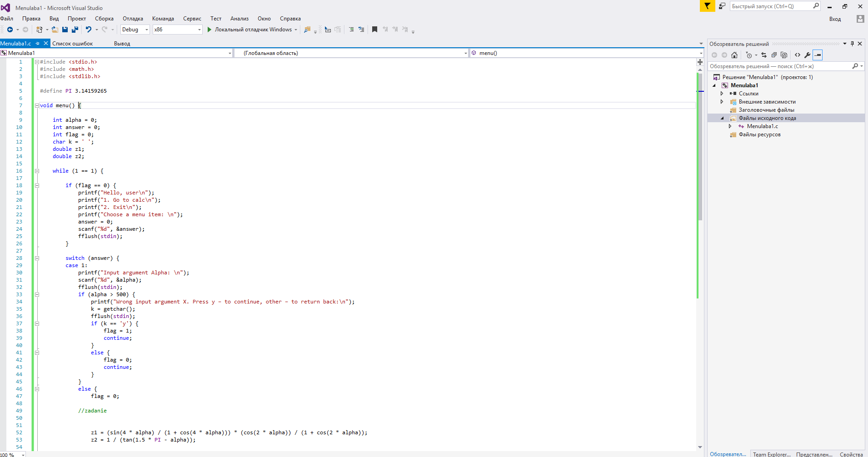Click the New Project toolbar icon
Screen dimensions: 868x457
coord(40,30)
